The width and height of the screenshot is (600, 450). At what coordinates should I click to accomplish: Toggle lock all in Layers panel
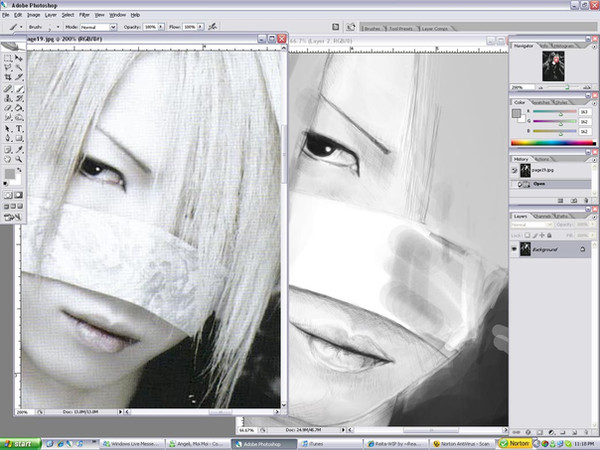(x=549, y=235)
